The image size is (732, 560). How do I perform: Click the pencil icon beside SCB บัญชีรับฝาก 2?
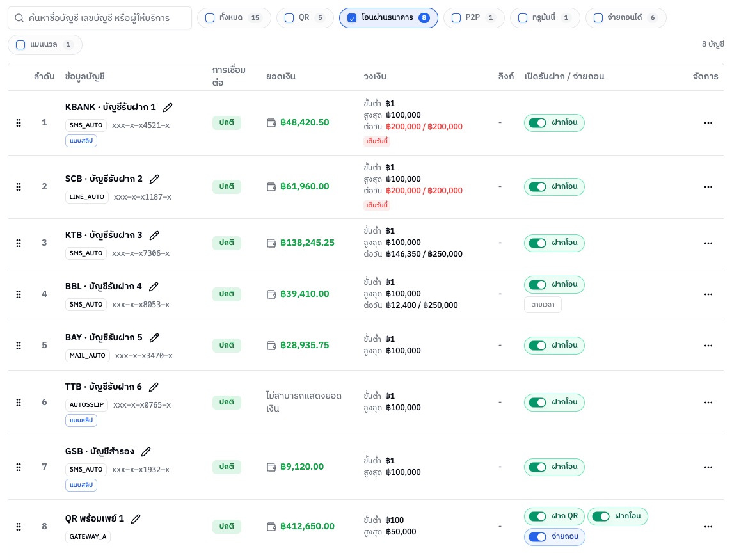pyautogui.click(x=154, y=179)
